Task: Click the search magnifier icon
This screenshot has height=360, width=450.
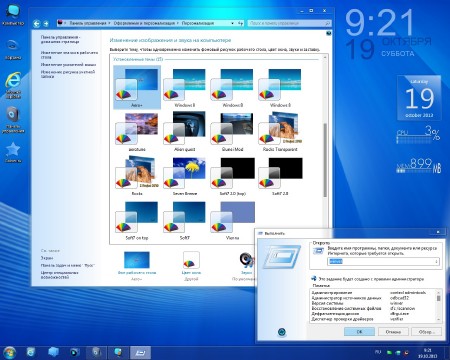Action: point(327,23)
